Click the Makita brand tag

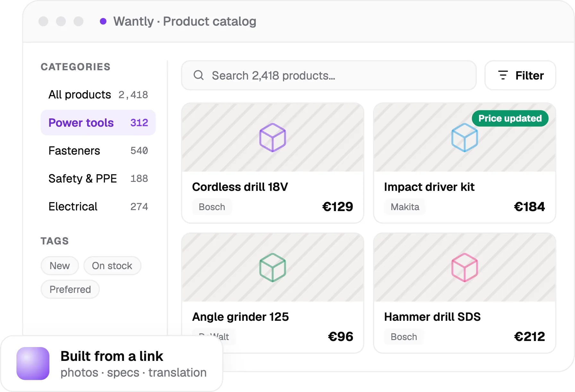click(405, 207)
